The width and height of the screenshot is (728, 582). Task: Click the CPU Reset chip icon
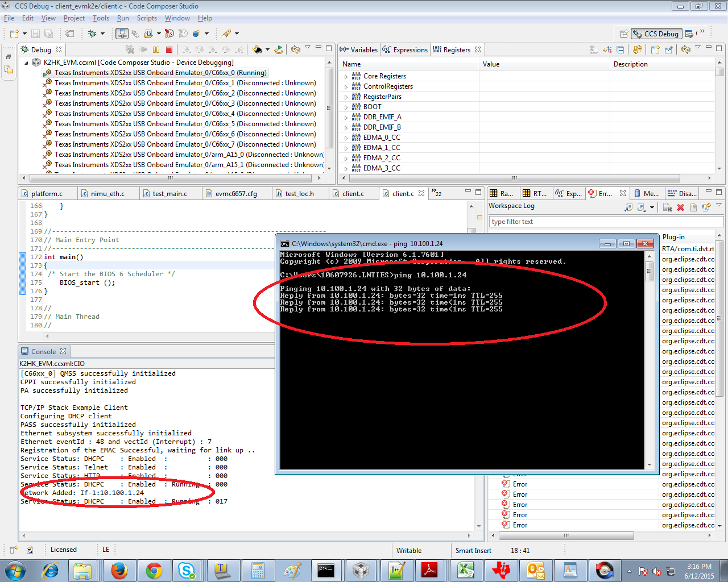tap(257, 50)
